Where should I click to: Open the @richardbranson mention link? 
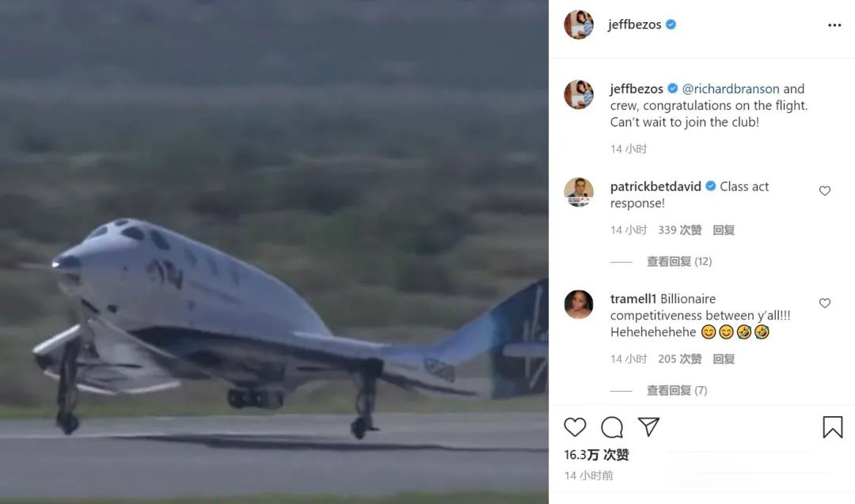(x=731, y=89)
